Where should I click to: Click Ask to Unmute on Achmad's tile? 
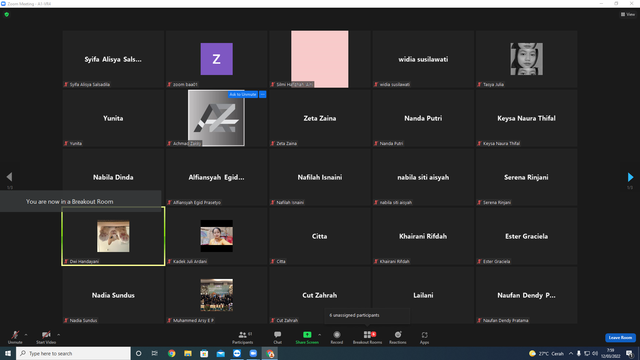(243, 94)
